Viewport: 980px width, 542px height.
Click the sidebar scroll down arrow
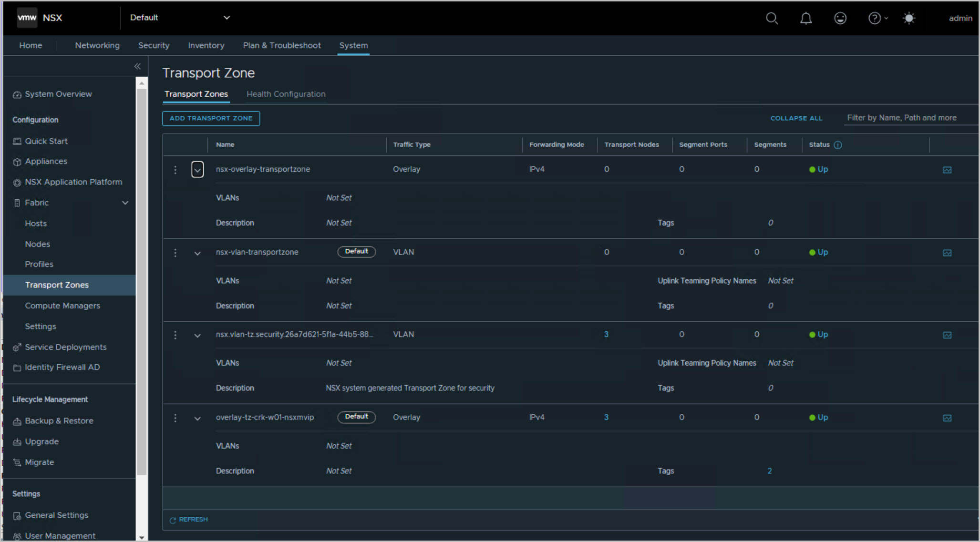coord(142,537)
